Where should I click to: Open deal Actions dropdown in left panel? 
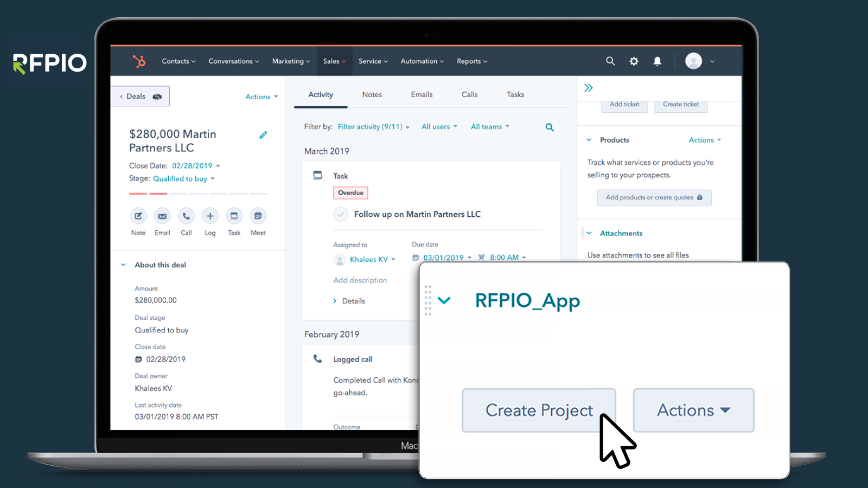(261, 97)
